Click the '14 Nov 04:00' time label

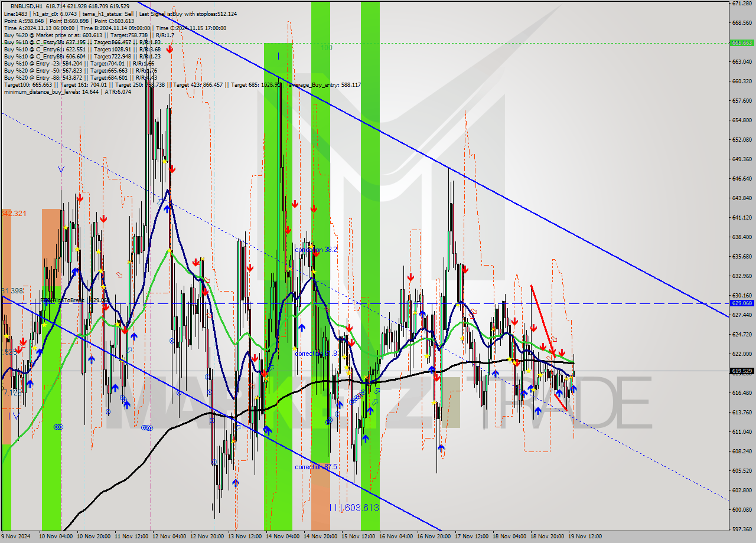tap(282, 537)
